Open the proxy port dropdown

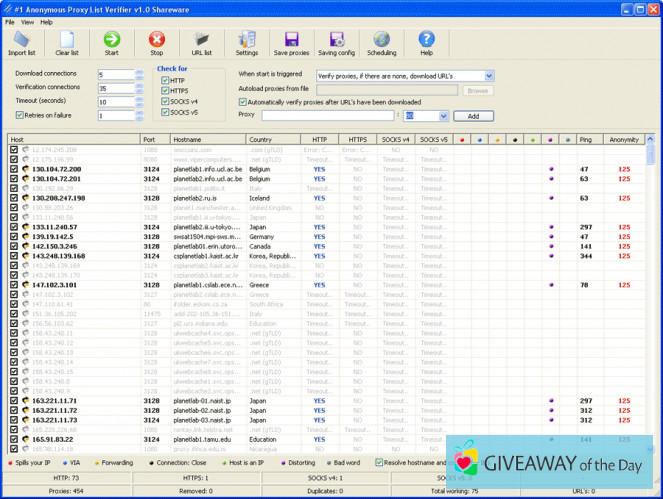(x=443, y=116)
